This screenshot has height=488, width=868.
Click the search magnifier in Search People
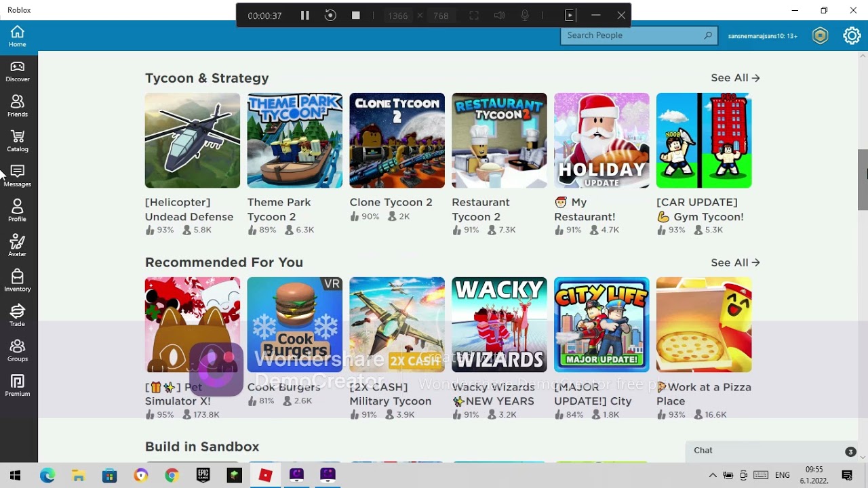point(708,35)
